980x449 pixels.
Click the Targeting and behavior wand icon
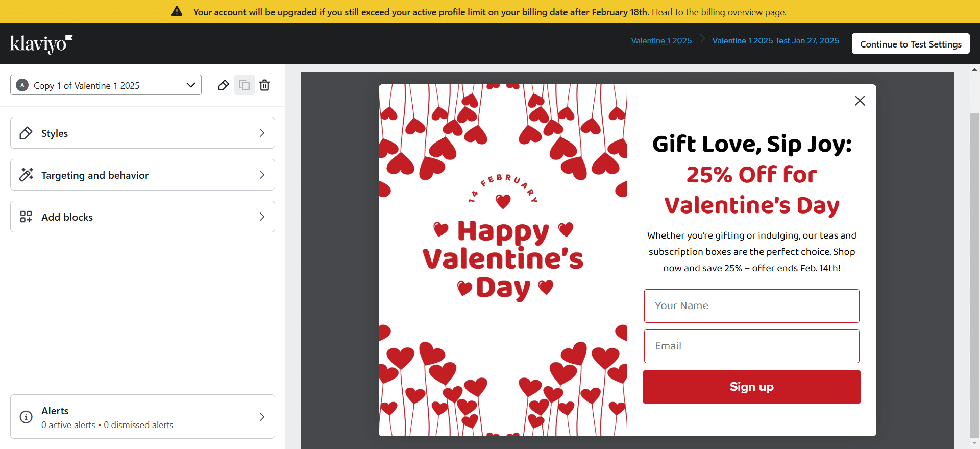click(26, 175)
